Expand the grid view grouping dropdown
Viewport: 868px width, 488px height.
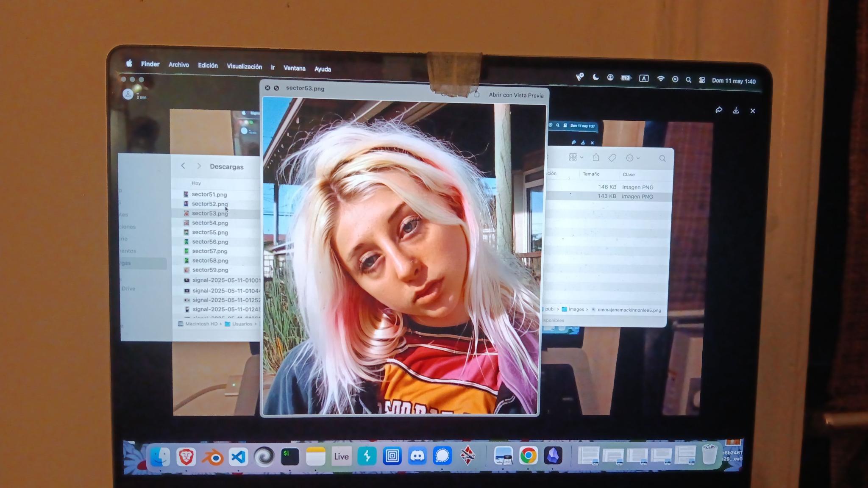[x=576, y=157]
